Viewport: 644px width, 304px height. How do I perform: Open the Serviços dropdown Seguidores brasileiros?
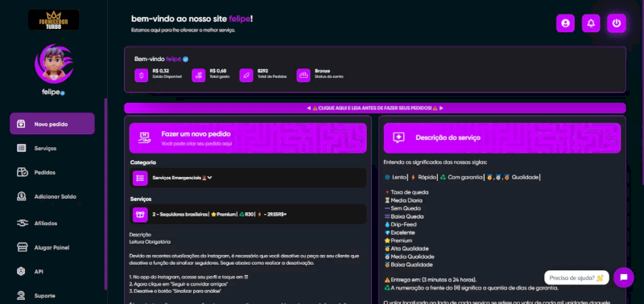(x=248, y=215)
